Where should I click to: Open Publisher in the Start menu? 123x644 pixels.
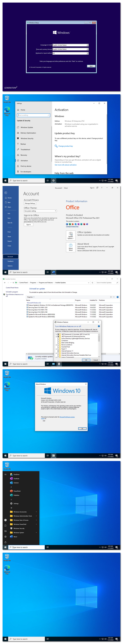16,495
